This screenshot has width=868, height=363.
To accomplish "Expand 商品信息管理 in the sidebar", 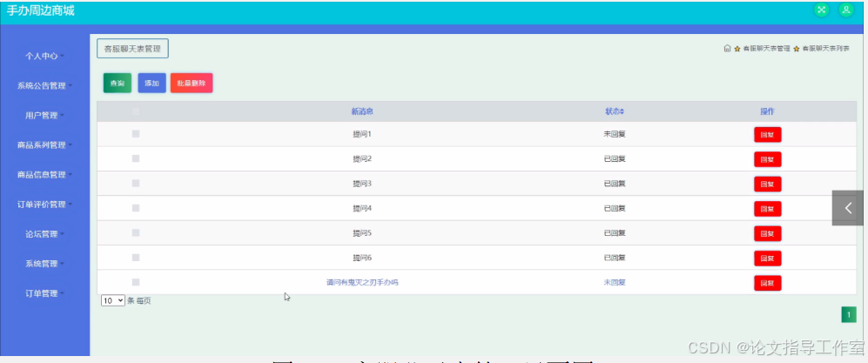I will (x=44, y=174).
